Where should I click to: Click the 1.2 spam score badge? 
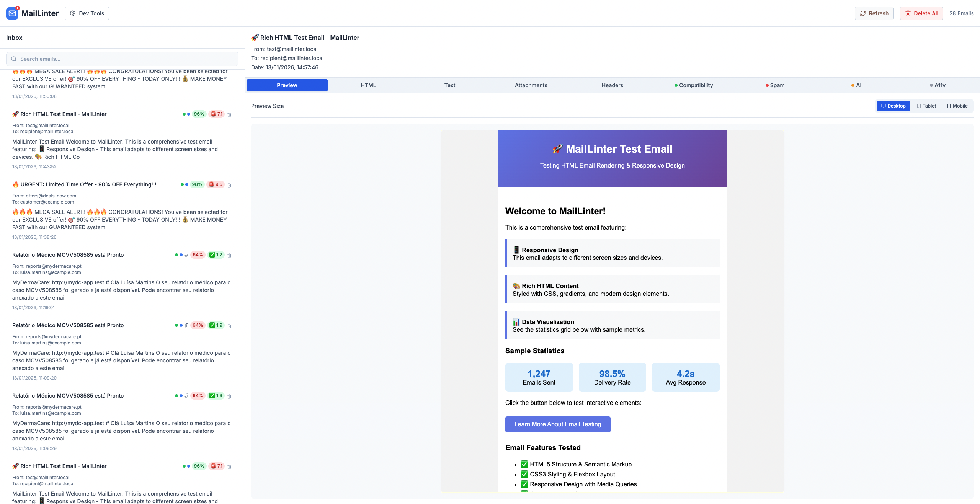[x=216, y=255]
